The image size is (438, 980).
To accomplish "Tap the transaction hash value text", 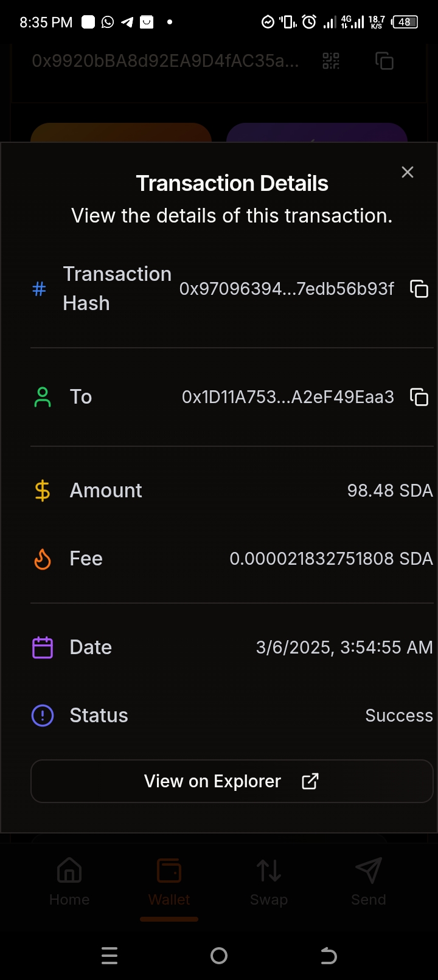I will pos(287,289).
